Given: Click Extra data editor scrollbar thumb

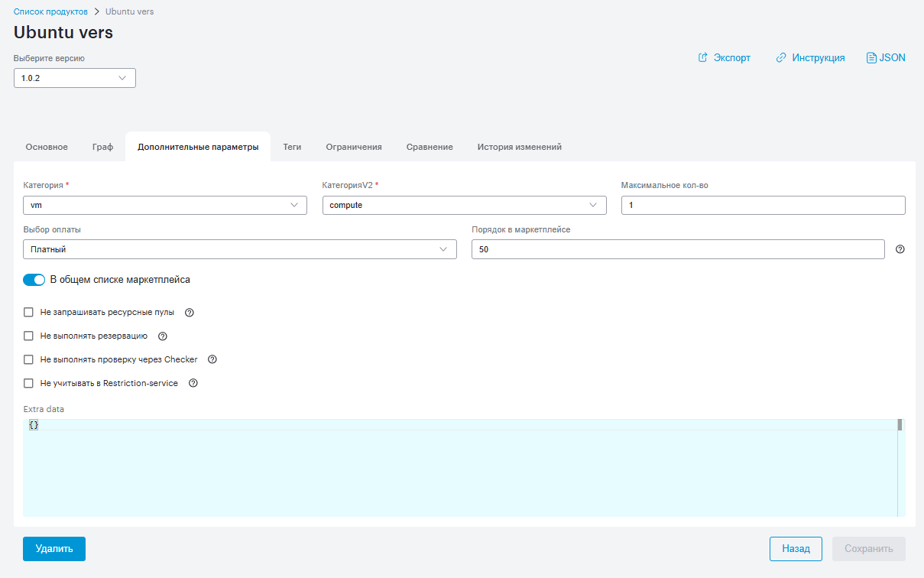Looking at the screenshot, I should click(x=900, y=424).
